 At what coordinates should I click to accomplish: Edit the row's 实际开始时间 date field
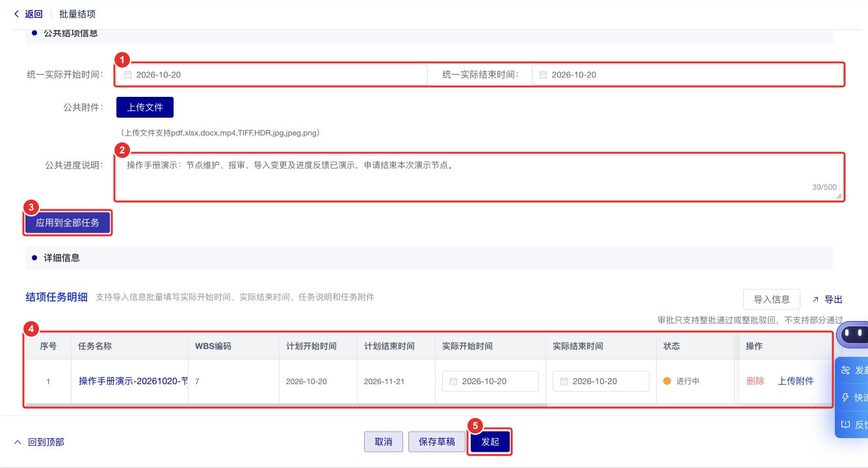pos(490,381)
